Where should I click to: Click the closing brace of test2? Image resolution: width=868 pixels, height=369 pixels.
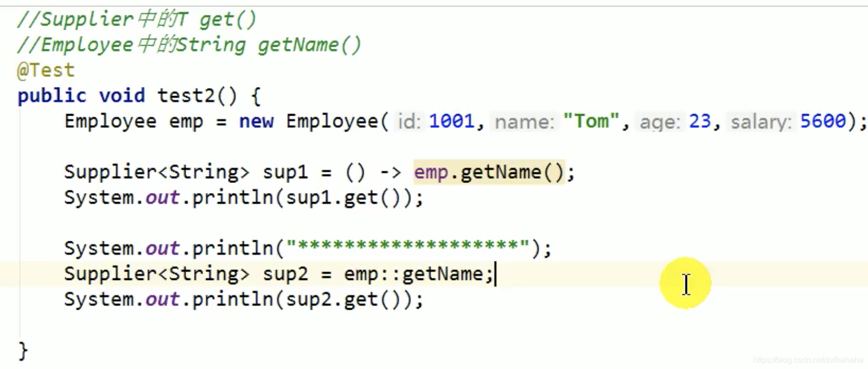pos(23,350)
